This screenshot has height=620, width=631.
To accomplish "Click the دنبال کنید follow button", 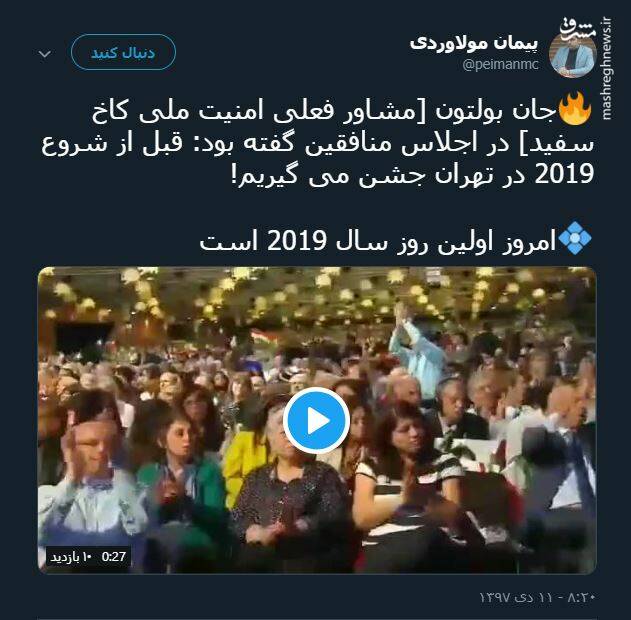I will 123,53.
